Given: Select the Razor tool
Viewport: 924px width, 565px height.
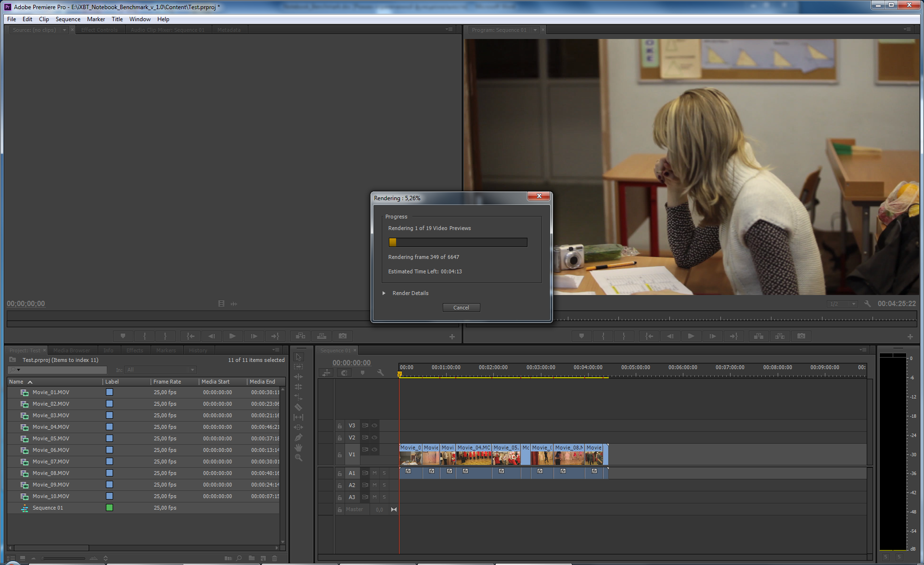Looking at the screenshot, I should (298, 407).
